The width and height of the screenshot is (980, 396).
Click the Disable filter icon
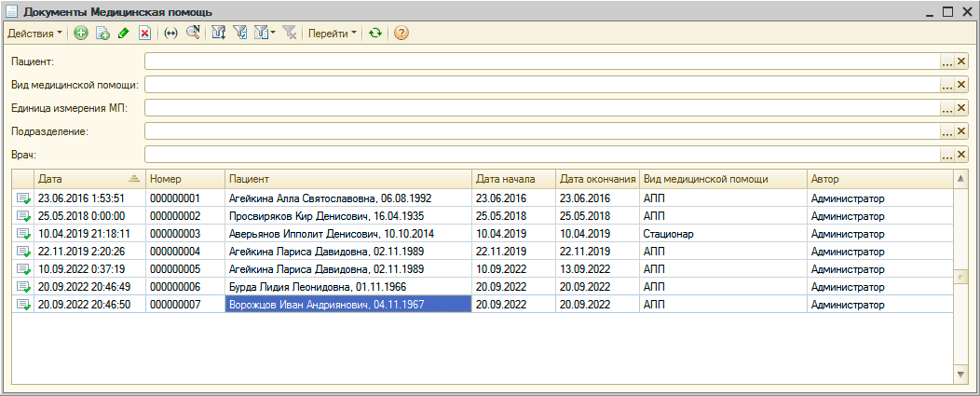click(290, 33)
